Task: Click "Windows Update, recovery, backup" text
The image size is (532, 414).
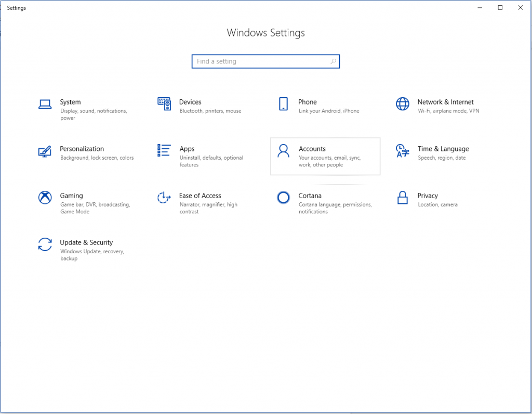Action: (x=92, y=255)
